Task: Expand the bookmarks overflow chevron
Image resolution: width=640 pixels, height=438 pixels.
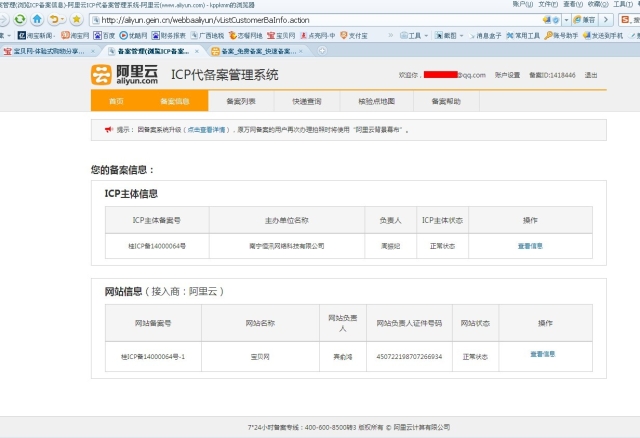Action: 390,36
